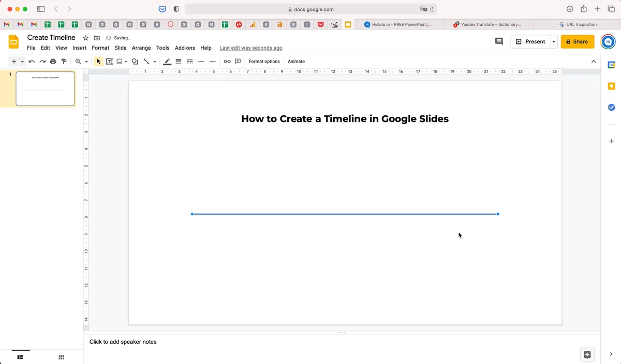This screenshot has width=621, height=364.
Task: Expand the Line tool type dropdown arrow
Action: point(155,62)
